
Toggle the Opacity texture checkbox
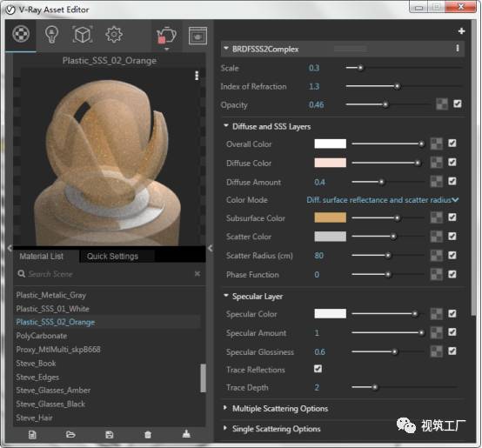click(x=458, y=104)
